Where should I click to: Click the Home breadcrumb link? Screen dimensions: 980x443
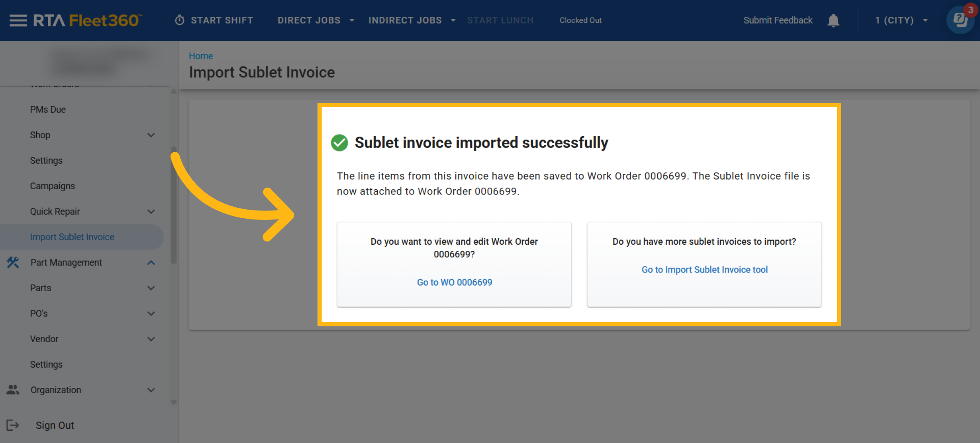coord(200,56)
